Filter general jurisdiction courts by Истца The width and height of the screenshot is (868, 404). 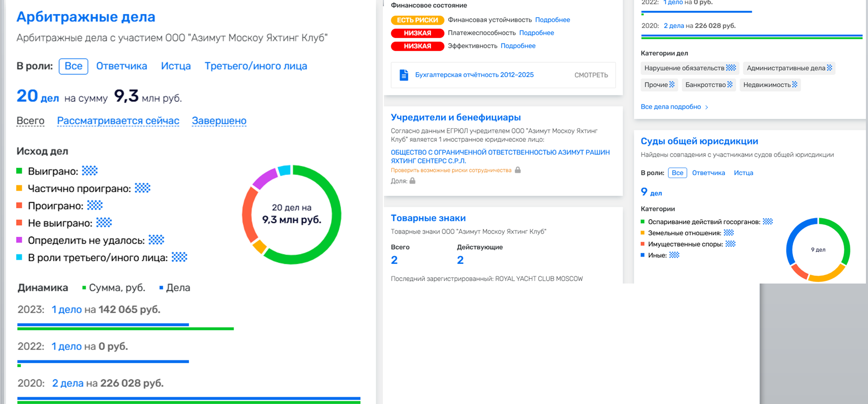pos(743,173)
